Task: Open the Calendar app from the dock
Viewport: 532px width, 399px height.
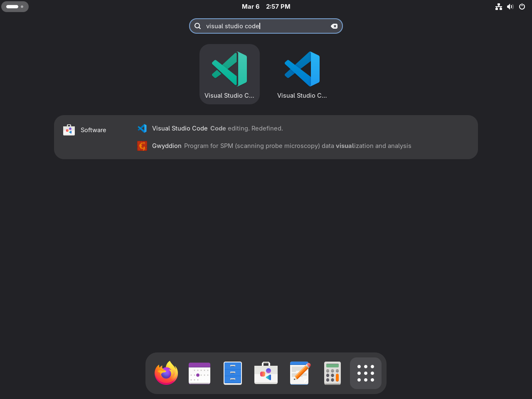Action: coord(199,373)
